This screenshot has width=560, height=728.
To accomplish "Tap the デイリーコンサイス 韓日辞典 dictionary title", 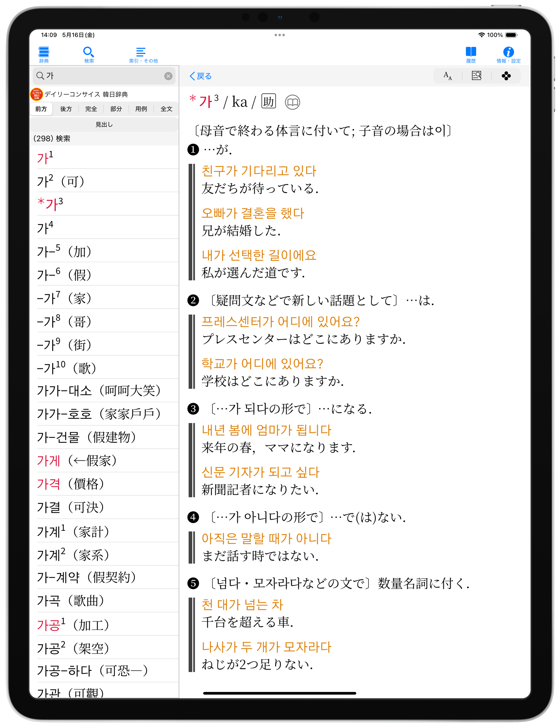I will (86, 94).
